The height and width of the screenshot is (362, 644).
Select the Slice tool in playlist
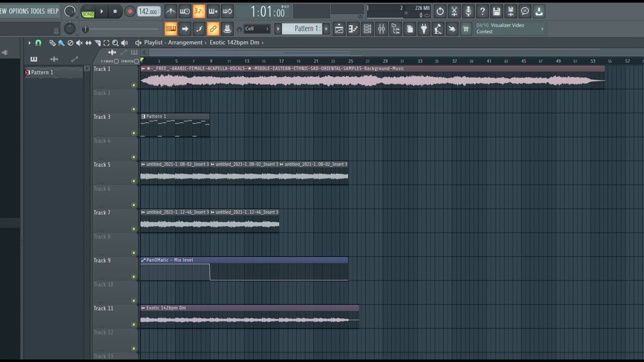(x=98, y=43)
